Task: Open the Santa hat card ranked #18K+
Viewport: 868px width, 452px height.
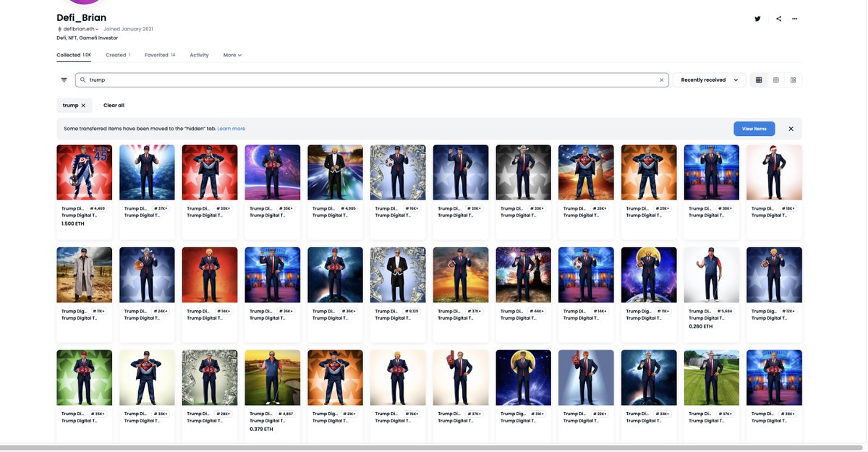Action: (774, 192)
